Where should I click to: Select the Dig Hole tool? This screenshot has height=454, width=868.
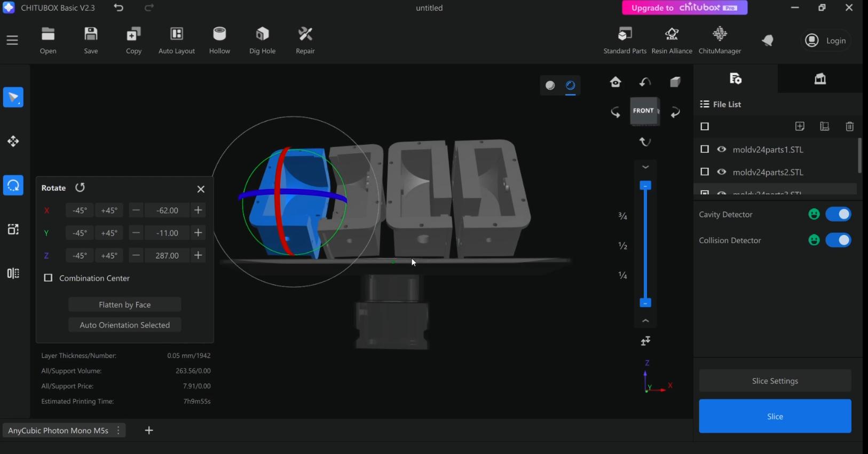click(263, 40)
